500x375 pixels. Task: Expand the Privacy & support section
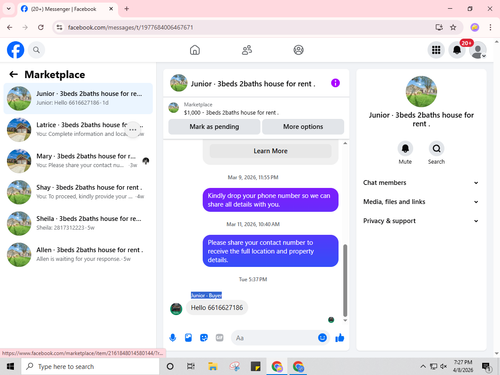421,221
